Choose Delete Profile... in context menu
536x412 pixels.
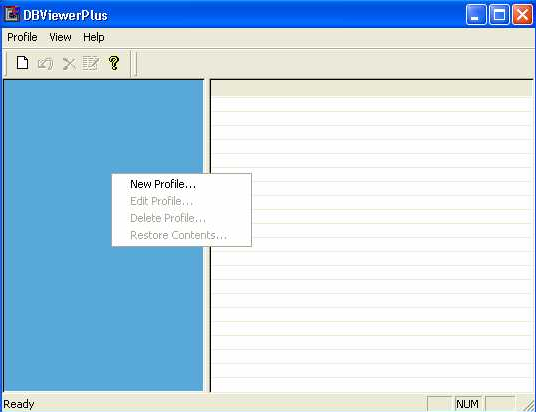point(182,218)
